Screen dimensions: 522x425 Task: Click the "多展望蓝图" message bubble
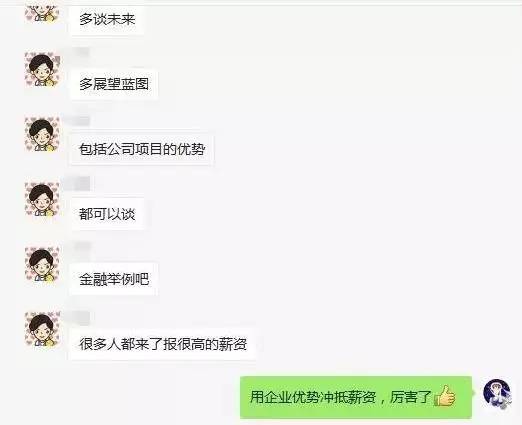(114, 84)
